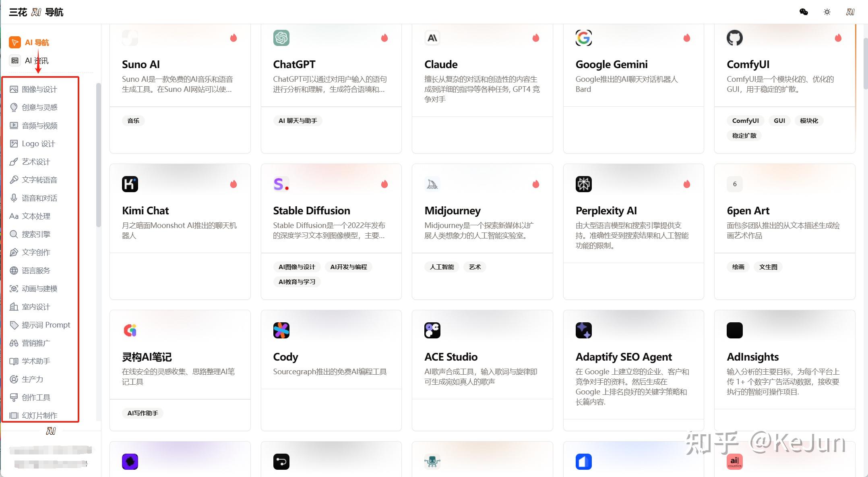Image resolution: width=868 pixels, height=477 pixels.
Task: Open the Cody card title
Action: [285, 357]
